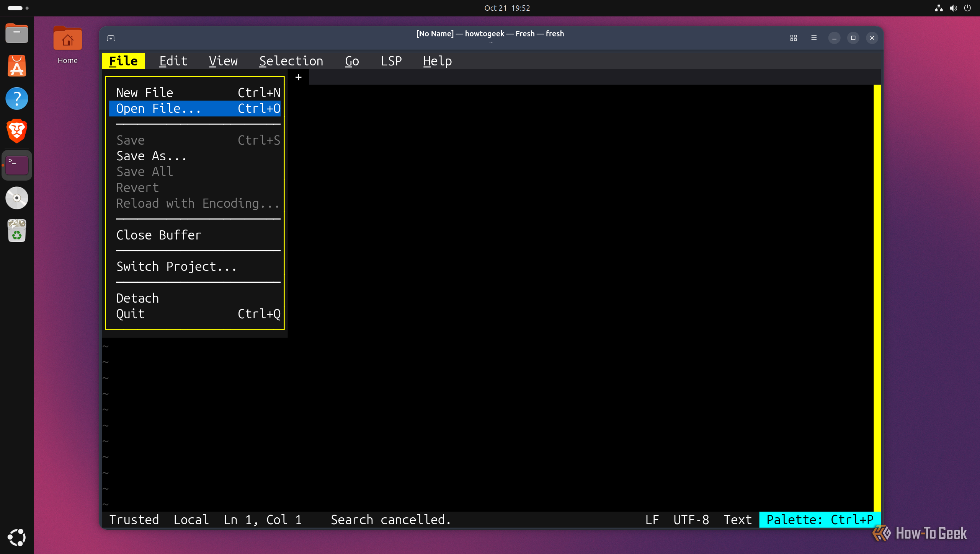Open the terminal hamburger menu
This screenshot has height=554, width=980.
[814, 38]
